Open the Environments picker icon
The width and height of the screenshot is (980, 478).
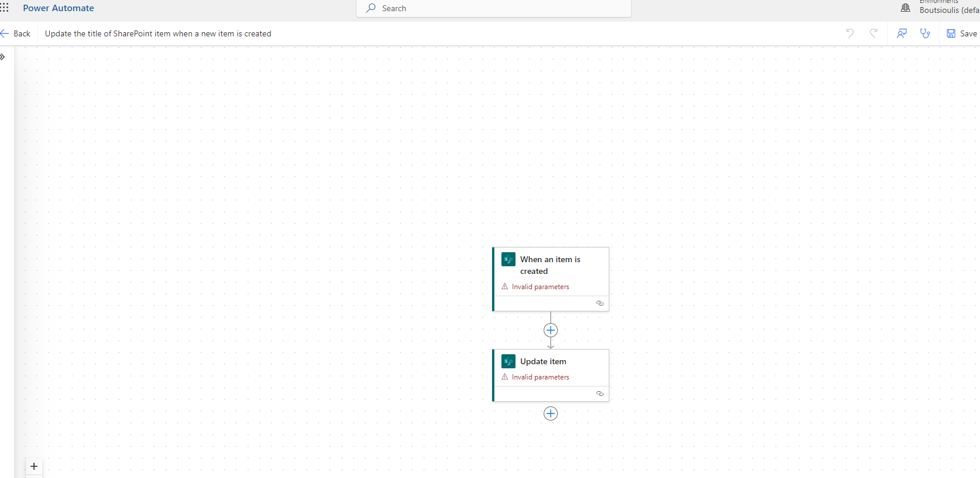[906, 8]
